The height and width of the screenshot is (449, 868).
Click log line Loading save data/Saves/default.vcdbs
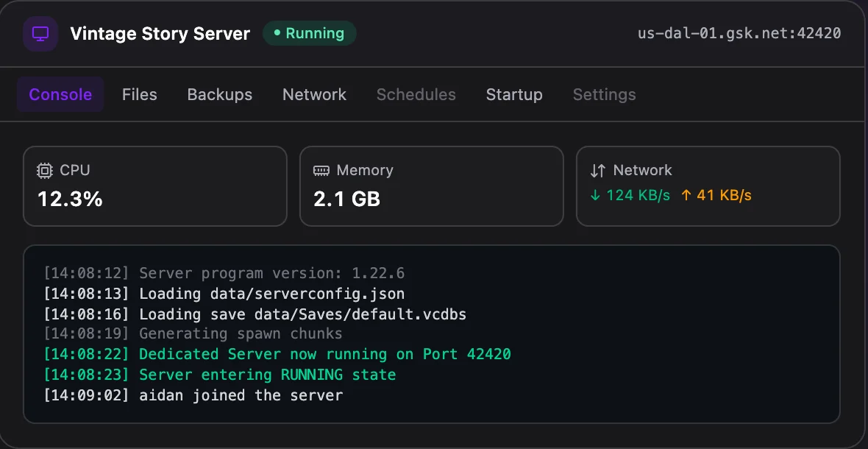[x=255, y=314]
